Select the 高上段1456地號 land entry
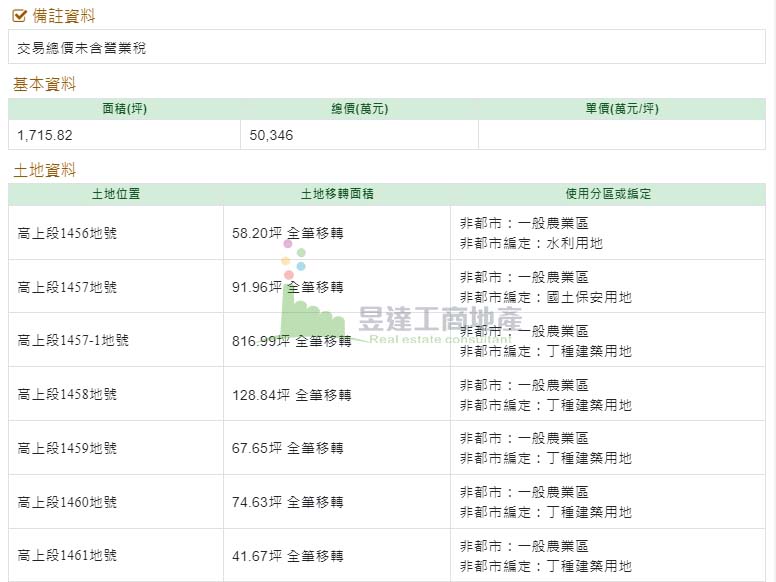 click(67, 233)
